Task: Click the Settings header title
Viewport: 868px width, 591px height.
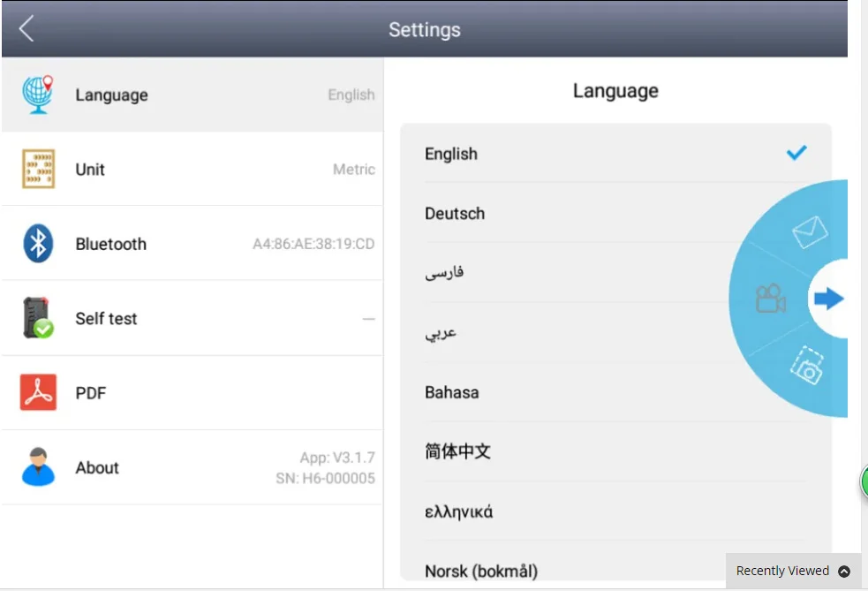Action: click(x=424, y=29)
